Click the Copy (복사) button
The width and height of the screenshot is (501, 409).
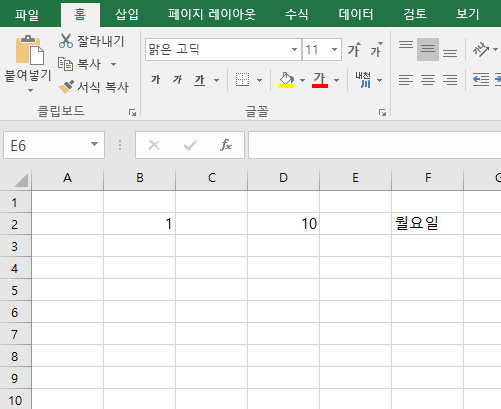click(79, 64)
